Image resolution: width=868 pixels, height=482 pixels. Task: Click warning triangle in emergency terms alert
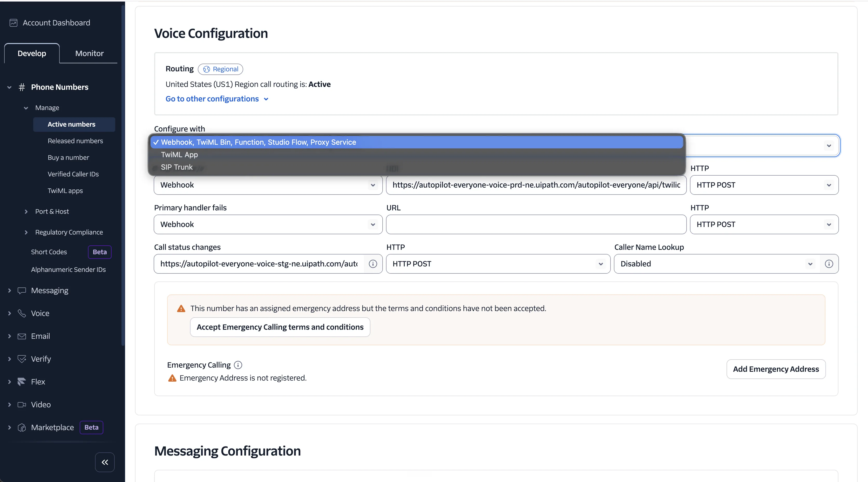point(181,308)
